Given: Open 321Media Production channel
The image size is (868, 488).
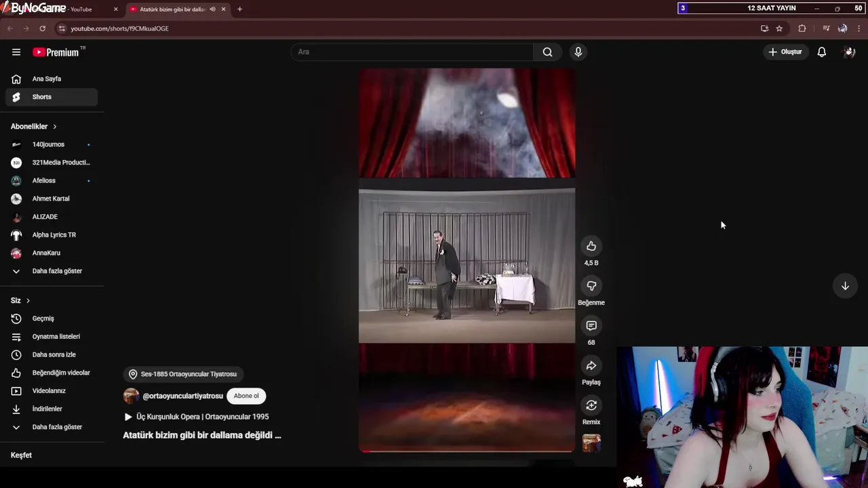Looking at the screenshot, I should click(52, 163).
